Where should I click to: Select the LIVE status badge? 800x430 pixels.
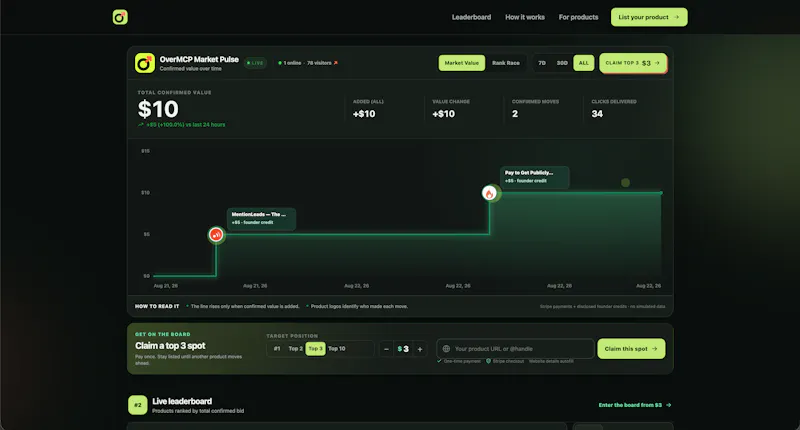(x=255, y=63)
